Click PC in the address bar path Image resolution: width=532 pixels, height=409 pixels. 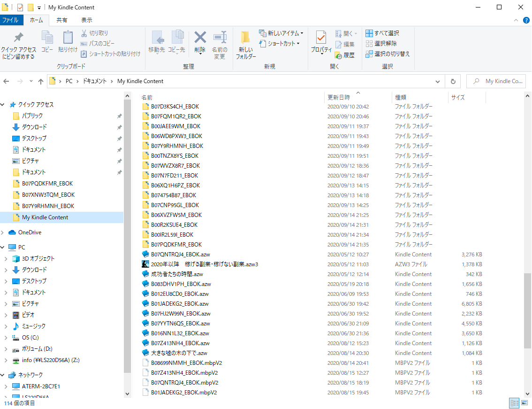(69, 81)
